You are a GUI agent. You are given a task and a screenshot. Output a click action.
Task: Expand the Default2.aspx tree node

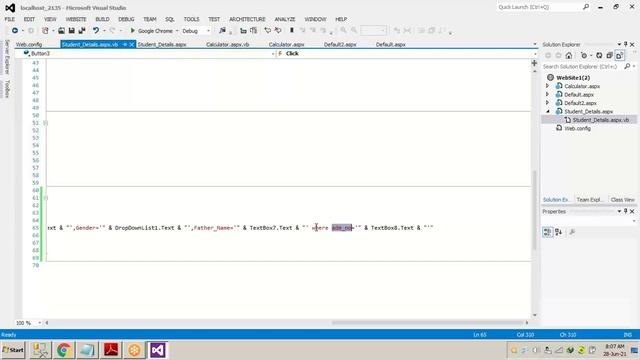pyautogui.click(x=548, y=103)
